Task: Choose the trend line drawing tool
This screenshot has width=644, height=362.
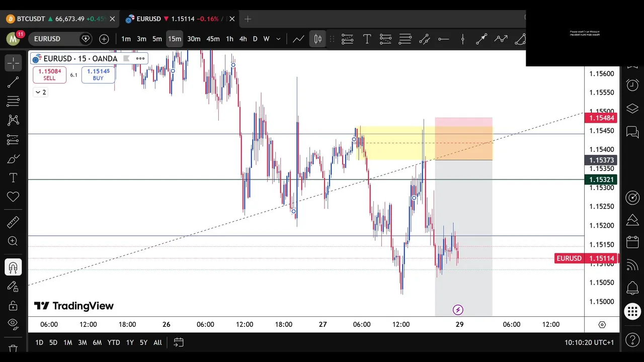Action: tap(13, 82)
